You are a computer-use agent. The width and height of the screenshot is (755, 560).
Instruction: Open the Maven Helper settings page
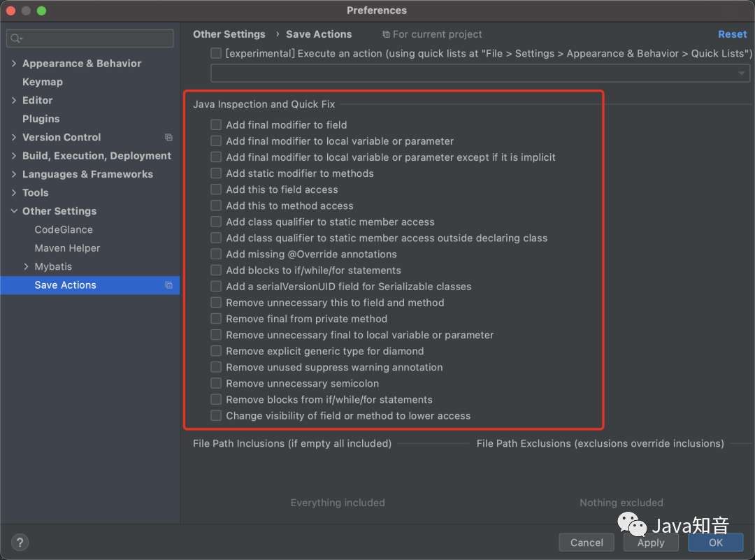(67, 248)
